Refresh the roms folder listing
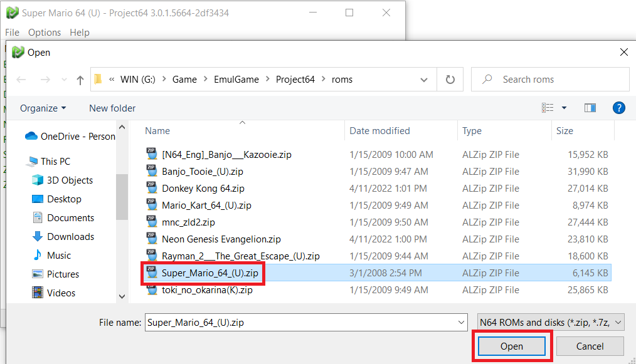This screenshot has height=364, width=636. click(450, 80)
